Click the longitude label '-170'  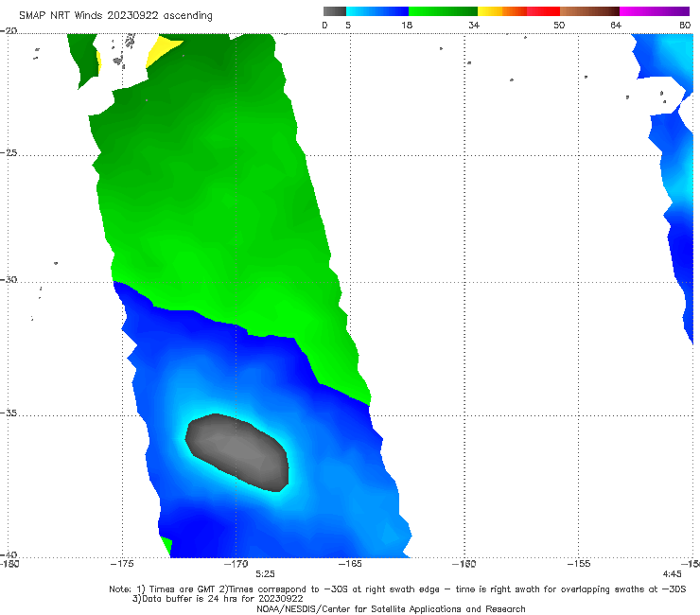coord(236,564)
